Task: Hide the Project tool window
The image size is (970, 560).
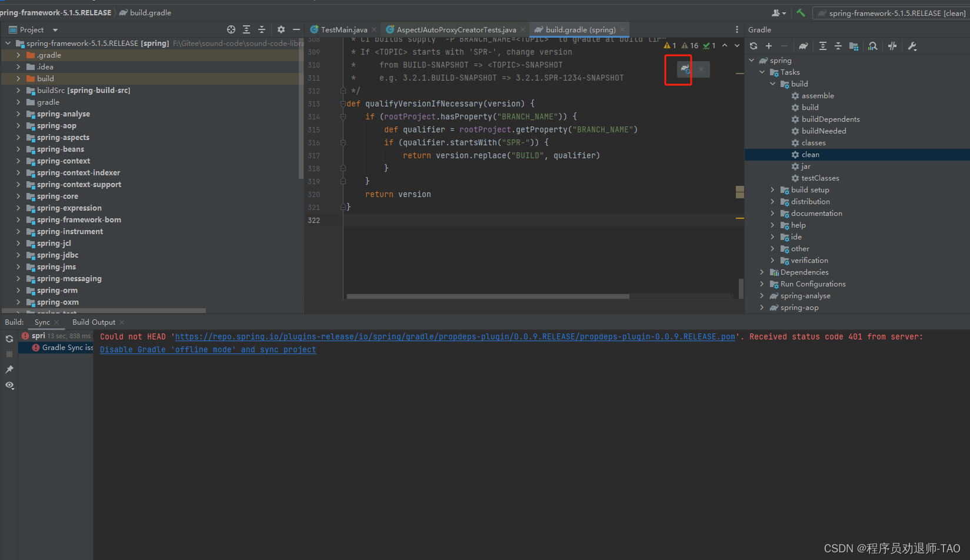Action: click(296, 29)
